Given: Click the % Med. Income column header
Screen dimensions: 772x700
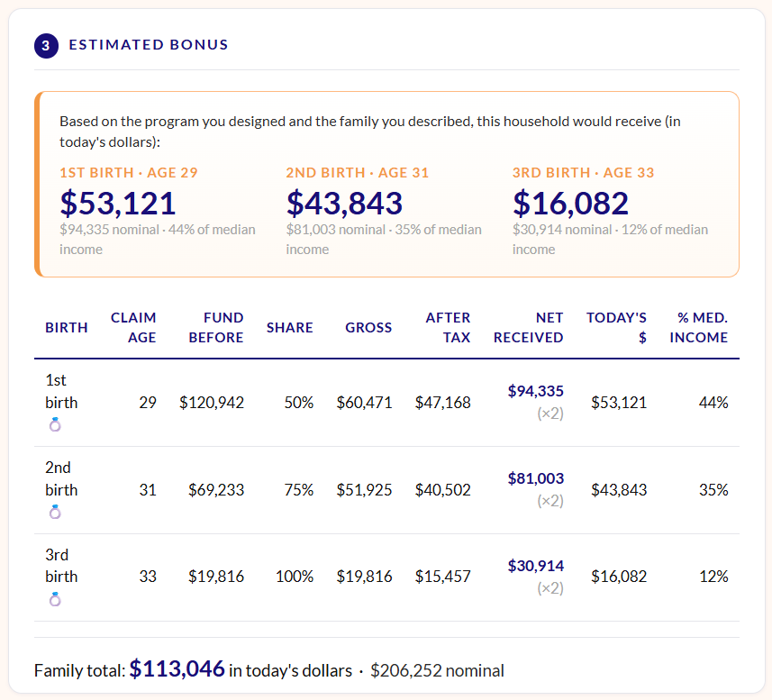Looking at the screenshot, I should (x=699, y=327).
